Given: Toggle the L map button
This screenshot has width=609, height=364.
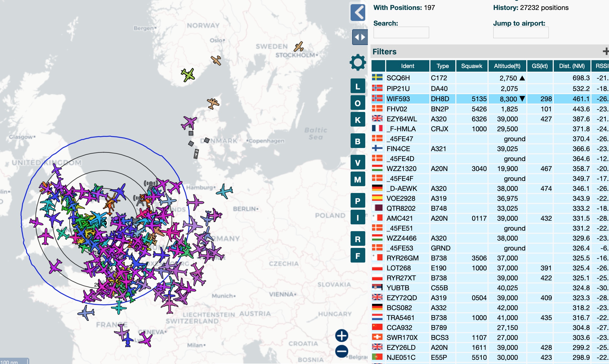Looking at the screenshot, I should point(358,86).
